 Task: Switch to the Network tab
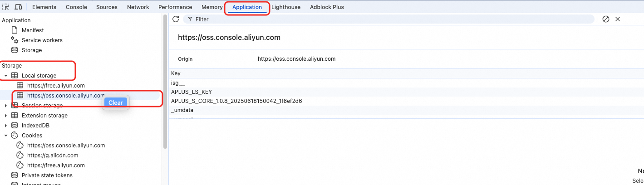click(138, 7)
